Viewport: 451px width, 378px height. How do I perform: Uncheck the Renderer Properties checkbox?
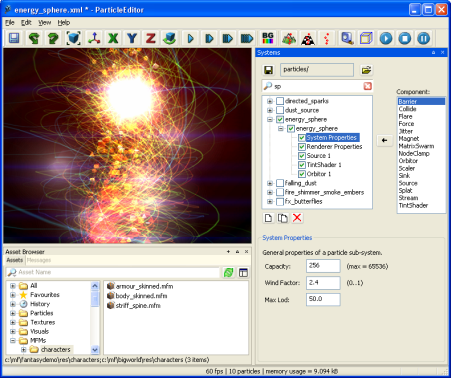[x=302, y=147]
